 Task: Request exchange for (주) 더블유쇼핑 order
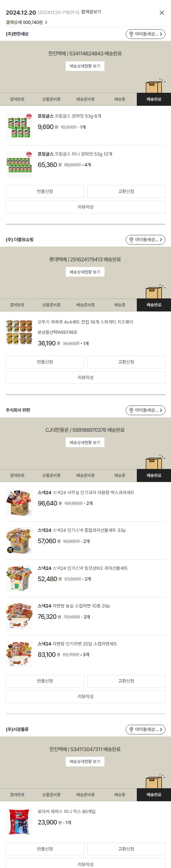click(x=126, y=362)
